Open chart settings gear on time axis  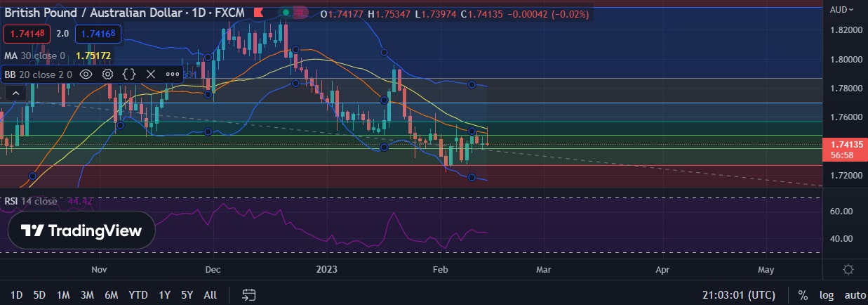(848, 270)
